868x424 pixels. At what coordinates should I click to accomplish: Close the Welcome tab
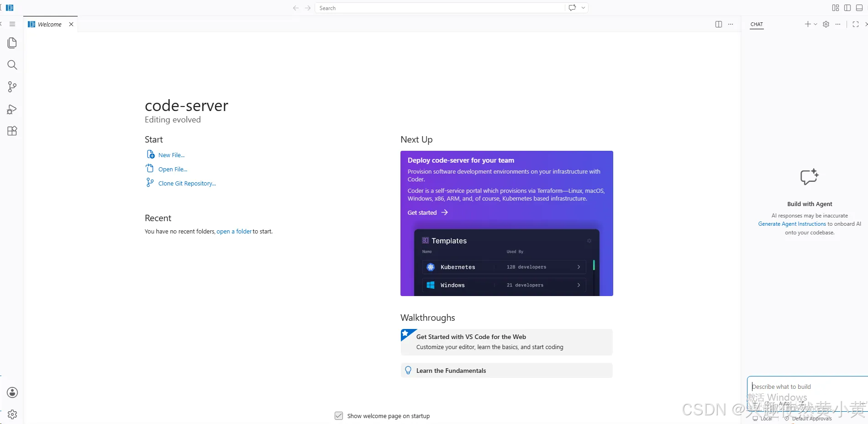[71, 24]
